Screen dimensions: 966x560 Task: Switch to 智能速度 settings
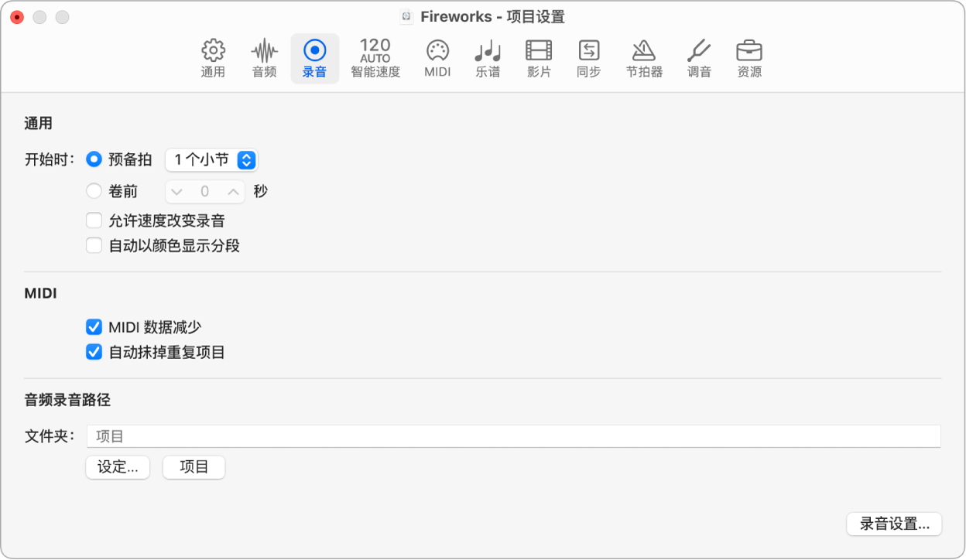375,58
